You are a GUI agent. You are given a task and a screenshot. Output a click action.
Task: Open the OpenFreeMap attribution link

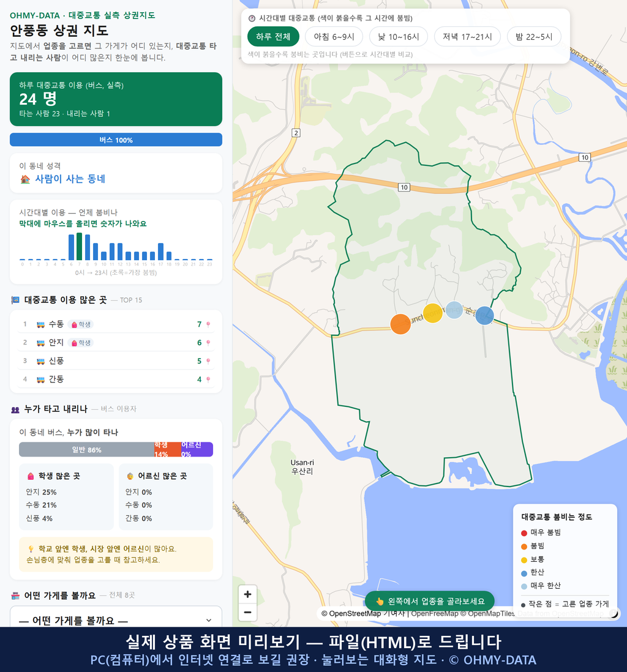[x=435, y=614]
